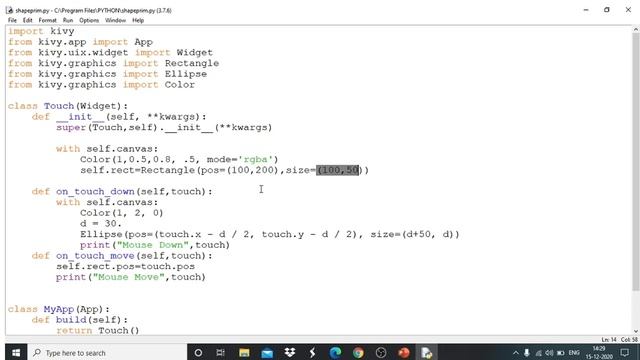Open Dropbox from taskbar
The width and height of the screenshot is (640, 360).
[290, 353]
